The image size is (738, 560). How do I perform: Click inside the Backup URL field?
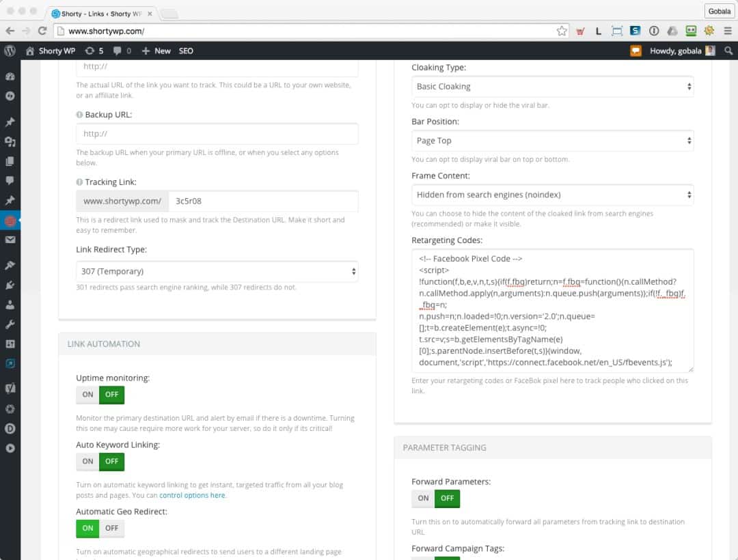click(217, 134)
